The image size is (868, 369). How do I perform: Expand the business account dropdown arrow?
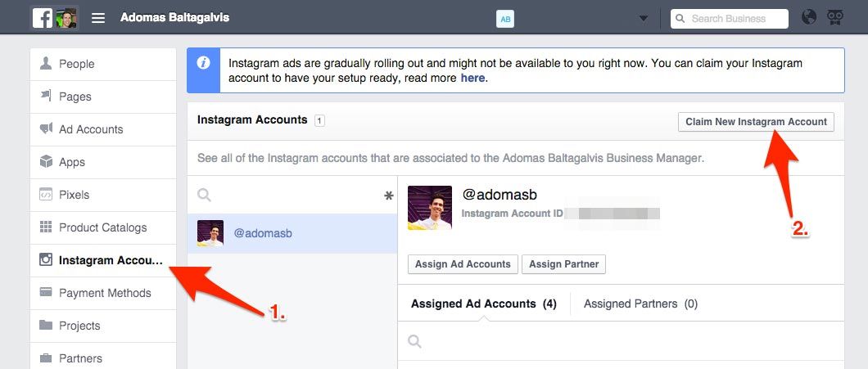pyautogui.click(x=644, y=19)
